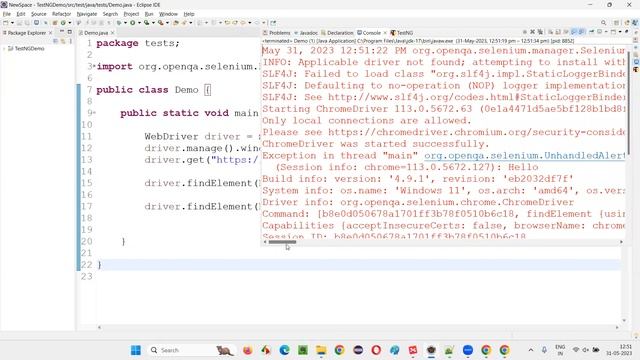Open the New file dropdown arrow

pos(12,23)
